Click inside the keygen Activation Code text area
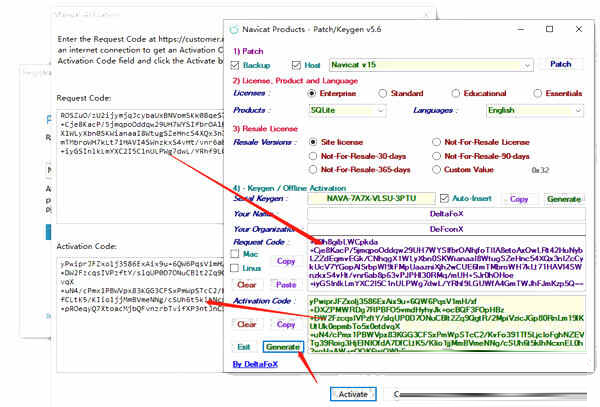600x407 pixels. click(x=447, y=324)
